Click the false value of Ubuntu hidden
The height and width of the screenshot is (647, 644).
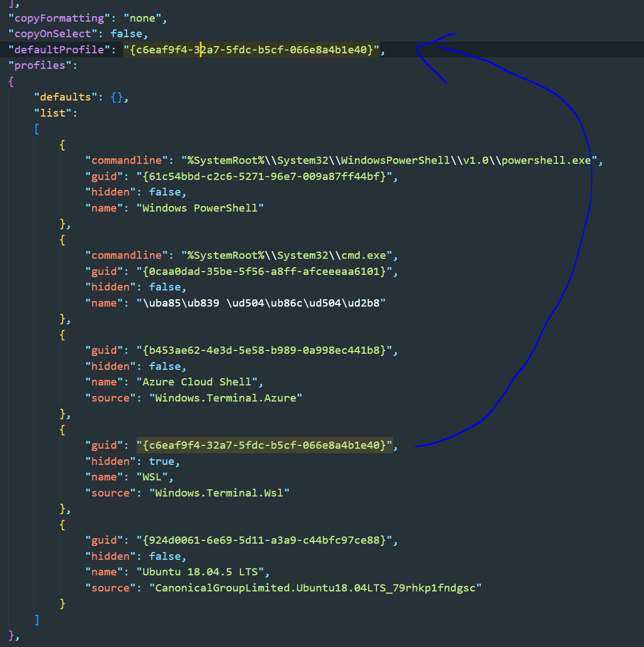165,556
